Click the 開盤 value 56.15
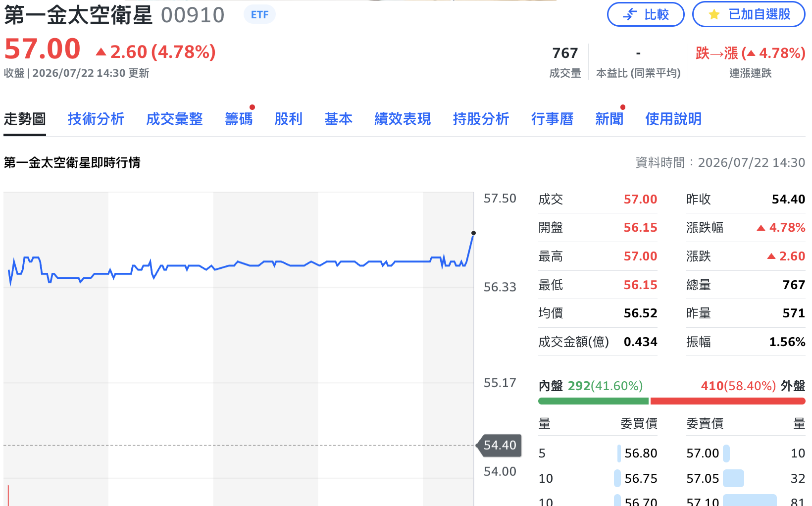Screen dimensions: 812x506 coord(640,228)
